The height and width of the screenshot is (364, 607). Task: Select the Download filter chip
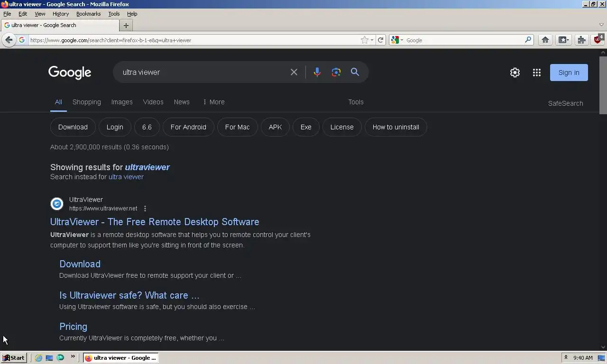[x=73, y=127]
